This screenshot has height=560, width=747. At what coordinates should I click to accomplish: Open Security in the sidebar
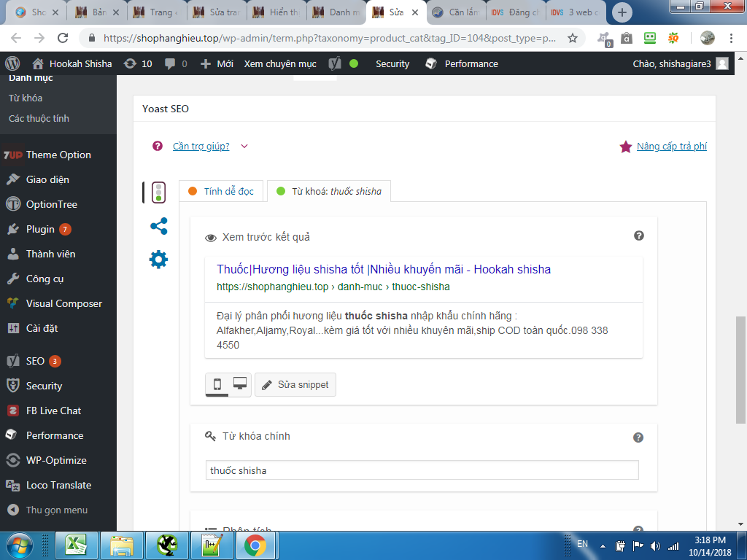[x=58, y=386]
